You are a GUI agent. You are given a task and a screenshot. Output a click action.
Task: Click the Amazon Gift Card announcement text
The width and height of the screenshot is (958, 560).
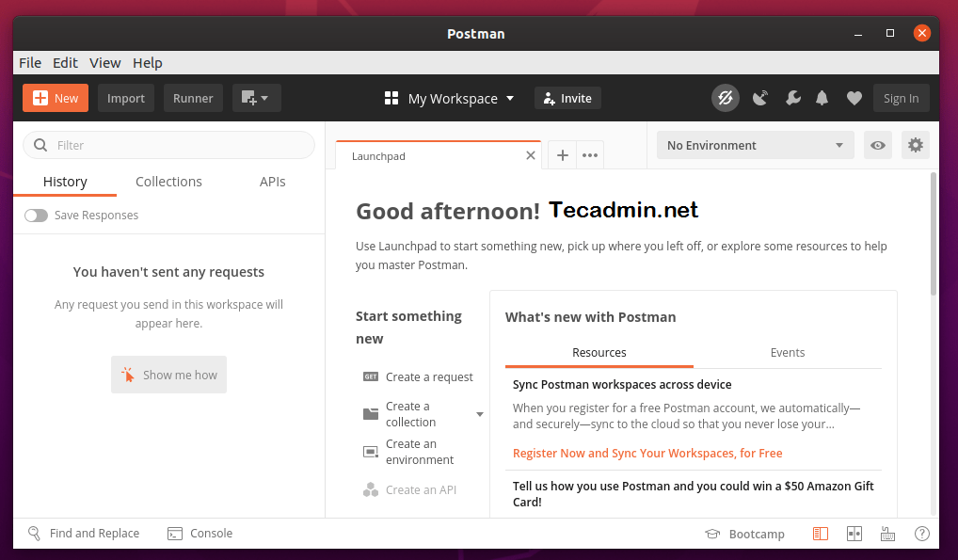tap(693, 494)
